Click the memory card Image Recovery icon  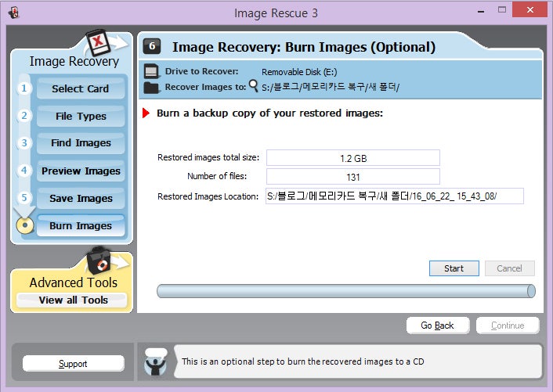tap(99, 42)
